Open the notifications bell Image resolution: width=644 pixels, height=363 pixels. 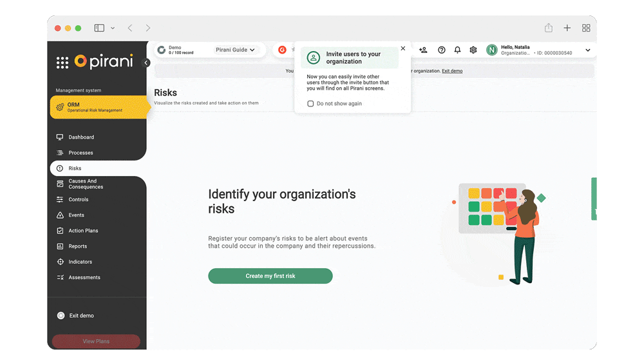pyautogui.click(x=457, y=50)
